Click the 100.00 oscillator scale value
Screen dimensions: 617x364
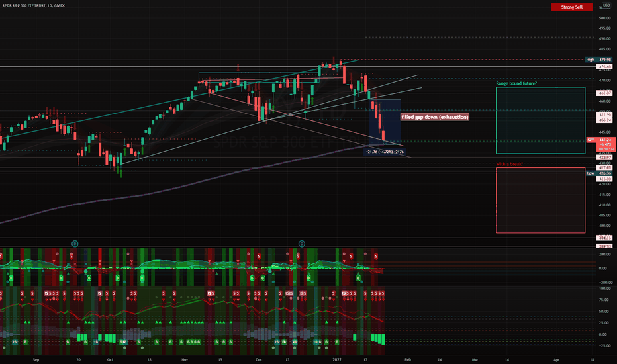pyautogui.click(x=605, y=289)
